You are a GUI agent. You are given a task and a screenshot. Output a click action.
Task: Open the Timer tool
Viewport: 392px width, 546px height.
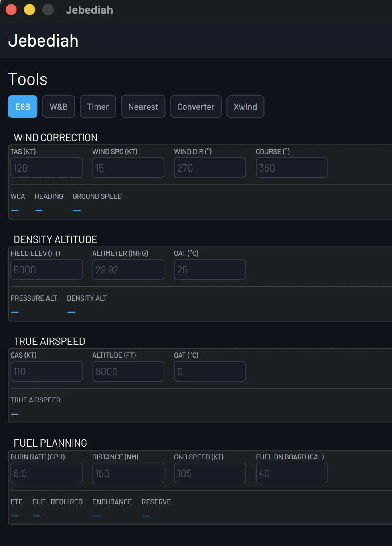(98, 107)
